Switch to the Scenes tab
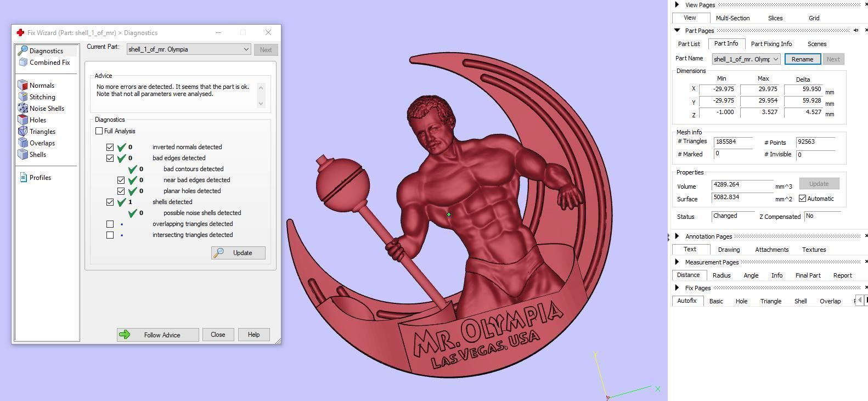This screenshot has width=868, height=401. pos(817,44)
